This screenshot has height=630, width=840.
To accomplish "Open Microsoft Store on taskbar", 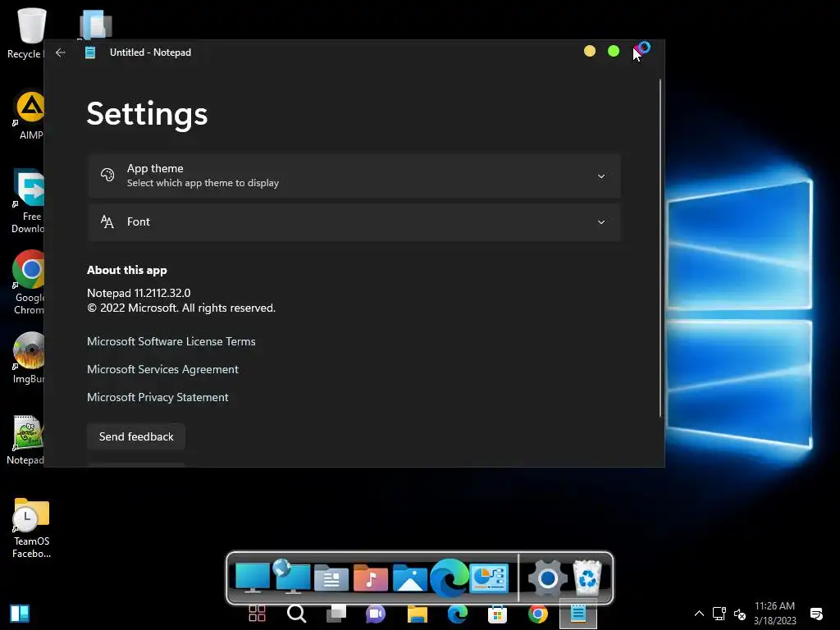I will [x=497, y=614].
